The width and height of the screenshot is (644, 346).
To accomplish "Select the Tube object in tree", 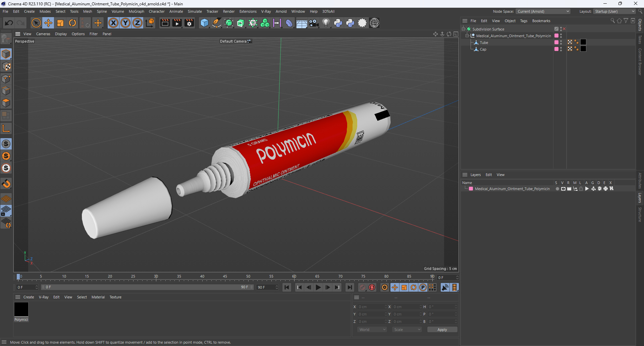I will click(x=484, y=43).
